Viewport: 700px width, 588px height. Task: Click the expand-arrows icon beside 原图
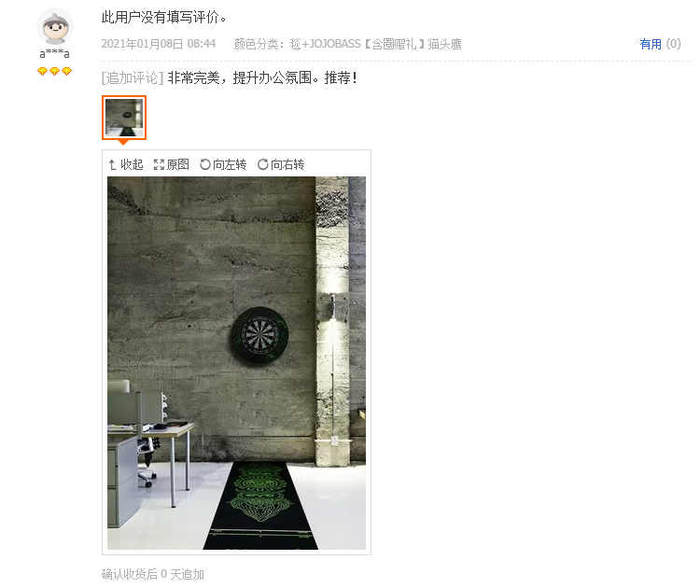(x=159, y=165)
